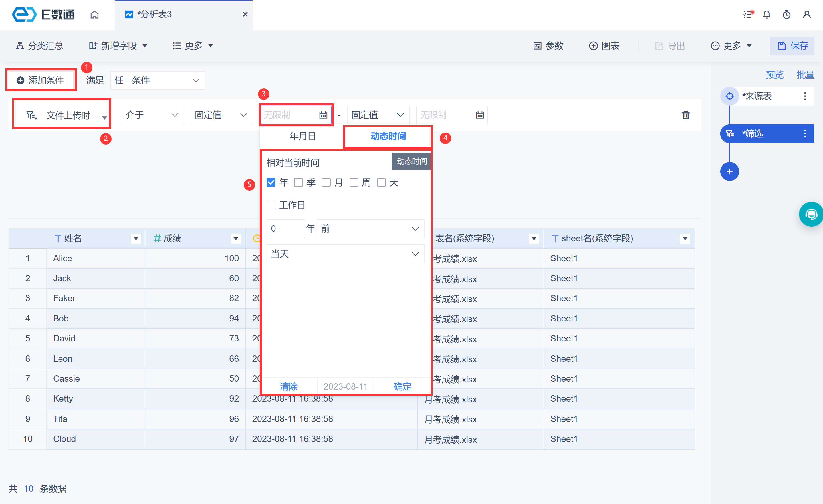The width and height of the screenshot is (823, 504).
Task: Delete the filter condition with trash icon
Action: click(685, 115)
